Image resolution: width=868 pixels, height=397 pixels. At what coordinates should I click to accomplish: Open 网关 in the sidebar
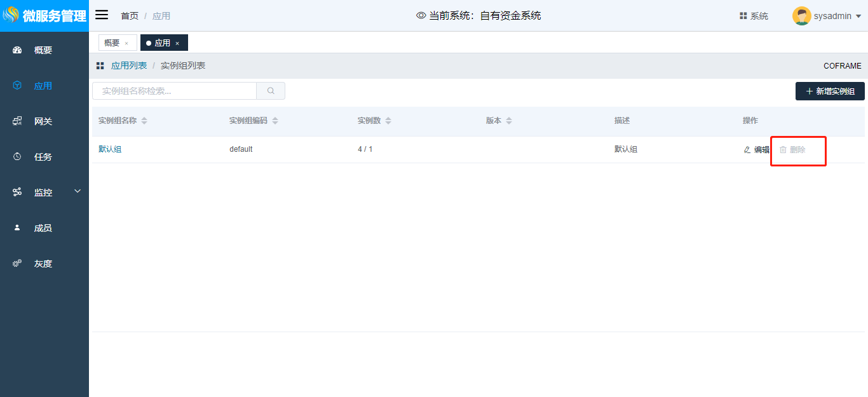[43, 121]
